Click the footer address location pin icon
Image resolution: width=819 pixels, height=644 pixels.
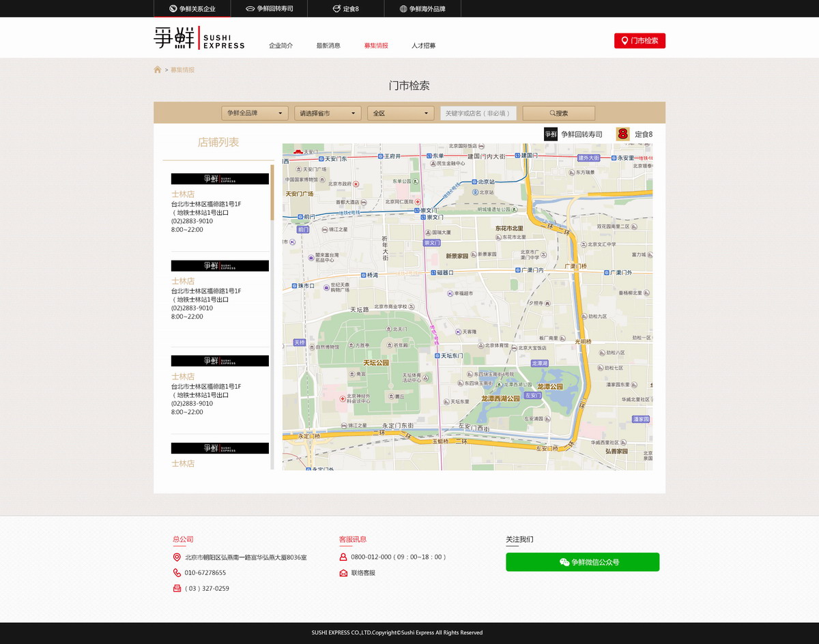pos(177,557)
